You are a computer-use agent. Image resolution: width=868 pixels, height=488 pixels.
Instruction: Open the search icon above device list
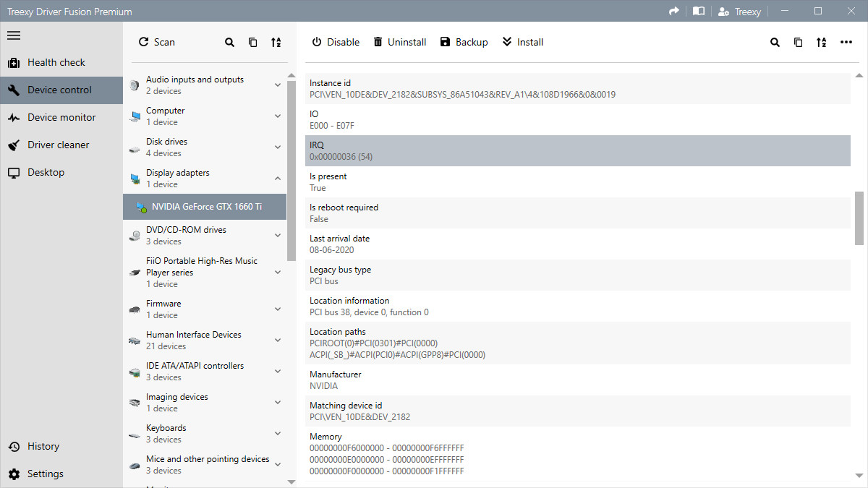(x=229, y=42)
